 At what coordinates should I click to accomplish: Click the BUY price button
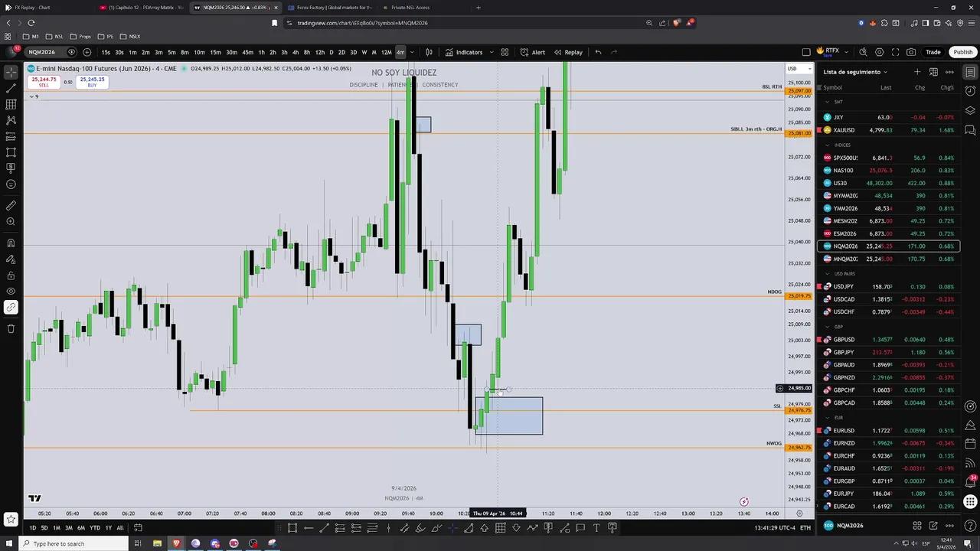[x=92, y=81]
